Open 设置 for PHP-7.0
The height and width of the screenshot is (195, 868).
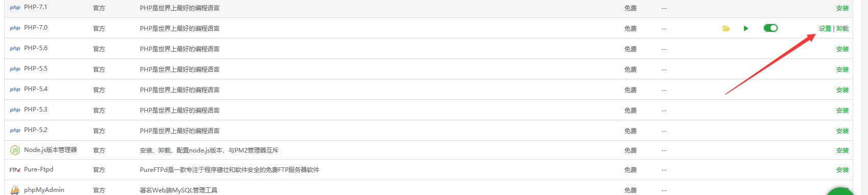click(825, 29)
